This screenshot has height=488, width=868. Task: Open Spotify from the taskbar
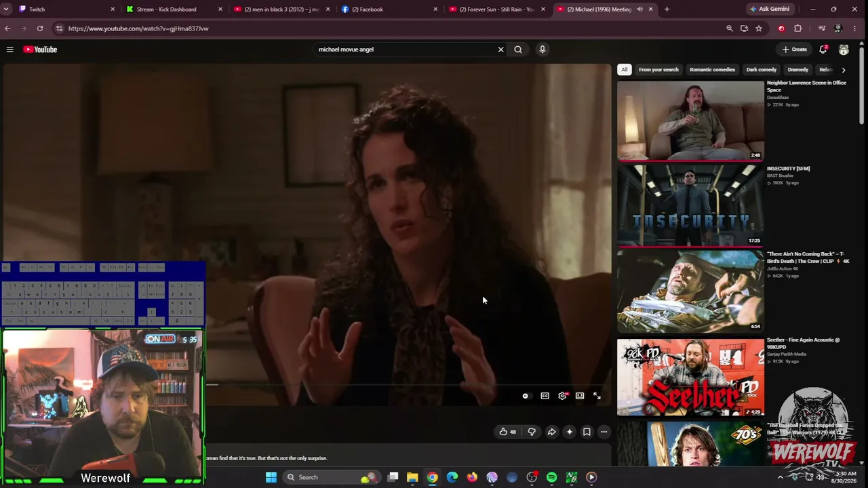coord(552,477)
